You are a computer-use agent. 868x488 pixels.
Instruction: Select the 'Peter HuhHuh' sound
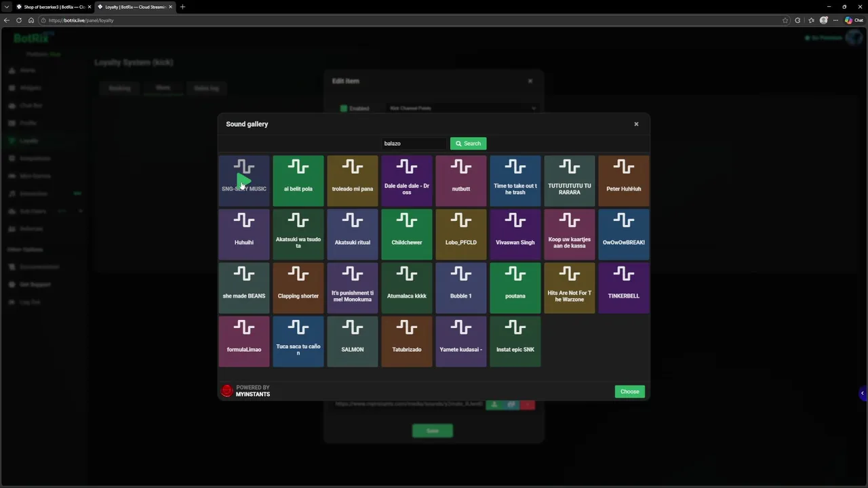(624, 180)
